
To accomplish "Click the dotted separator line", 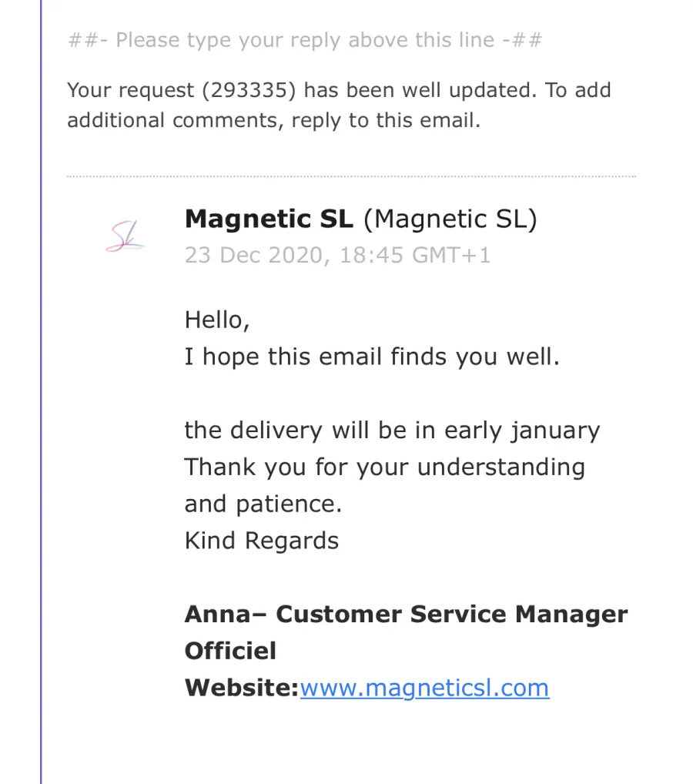I will coord(351,176).
